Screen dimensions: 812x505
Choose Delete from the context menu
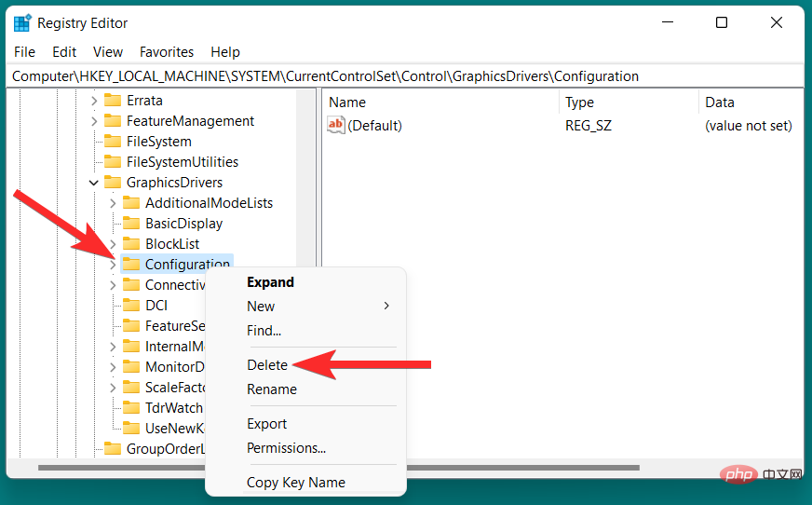pyautogui.click(x=267, y=365)
